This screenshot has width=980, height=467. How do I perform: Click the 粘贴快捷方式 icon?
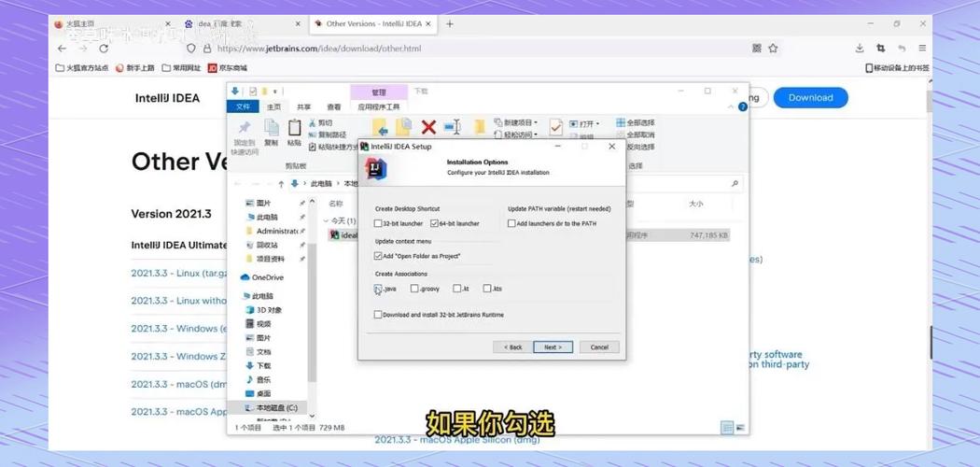[x=313, y=147]
